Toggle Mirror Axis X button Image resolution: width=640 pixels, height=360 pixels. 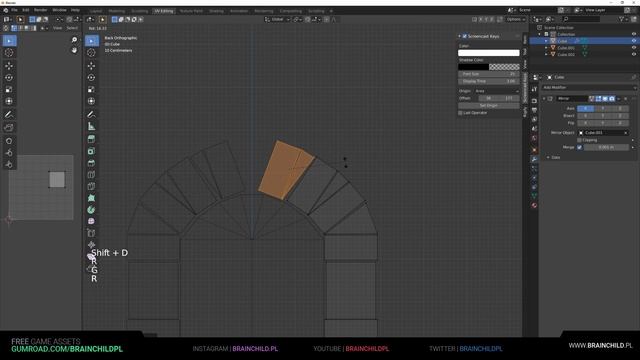click(586, 109)
